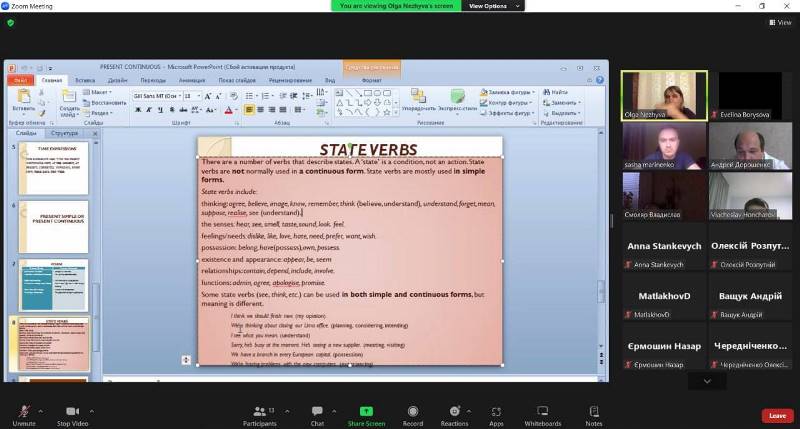Unmute the microphone in Zoom
The height and width of the screenshot is (429, 800).
click(x=24, y=415)
